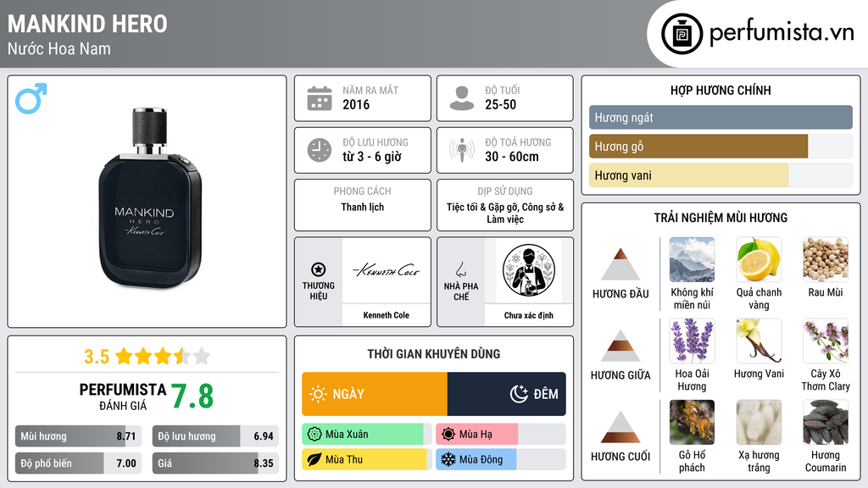
Task: Open the Xạ hương trắng musk image
Action: [759, 422]
